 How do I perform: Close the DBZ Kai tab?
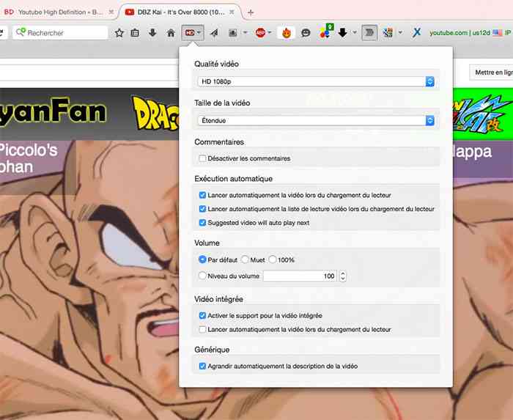tap(232, 12)
